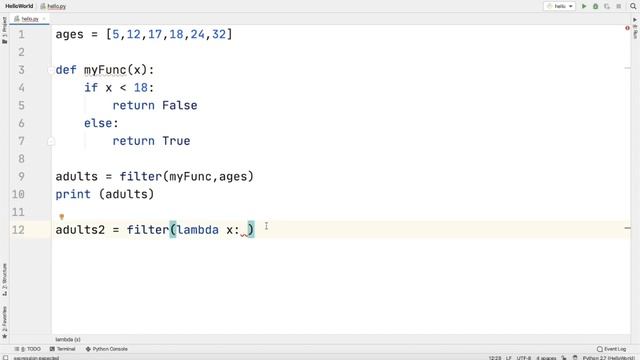The height and width of the screenshot is (360, 640).
Task: Open the TODO tool window
Action: coord(28,349)
